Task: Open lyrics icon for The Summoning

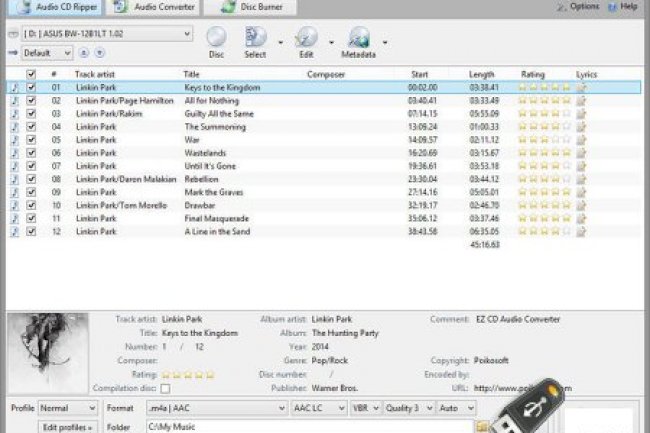Action: (582, 127)
